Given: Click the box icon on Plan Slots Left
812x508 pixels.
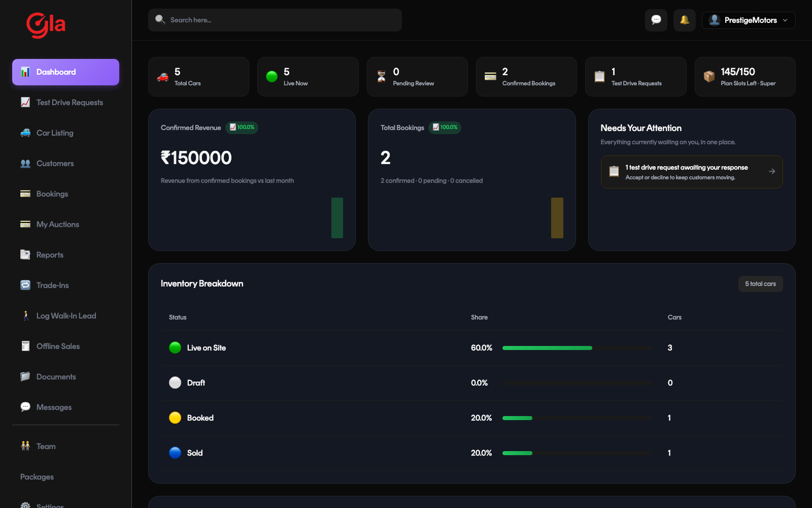Looking at the screenshot, I should [x=709, y=77].
